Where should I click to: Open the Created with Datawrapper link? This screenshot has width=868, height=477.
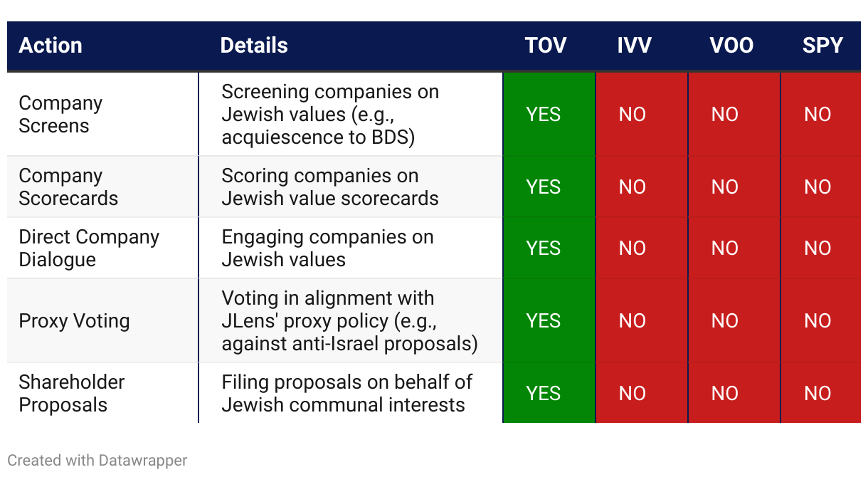click(x=97, y=461)
